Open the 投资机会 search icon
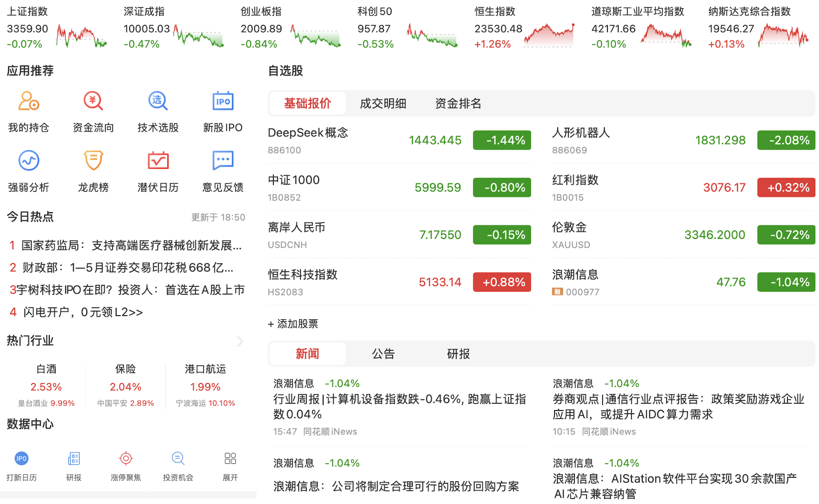819x504 pixels. [178, 459]
